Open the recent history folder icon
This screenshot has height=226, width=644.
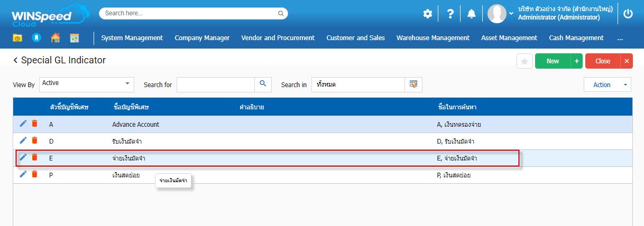pyautogui.click(x=17, y=38)
